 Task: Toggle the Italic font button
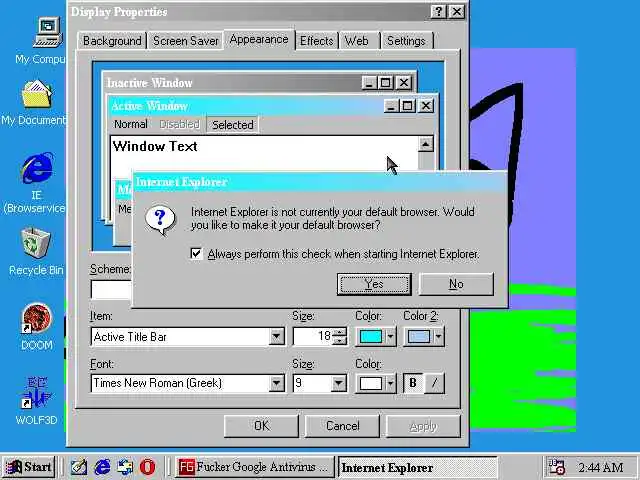(x=434, y=383)
